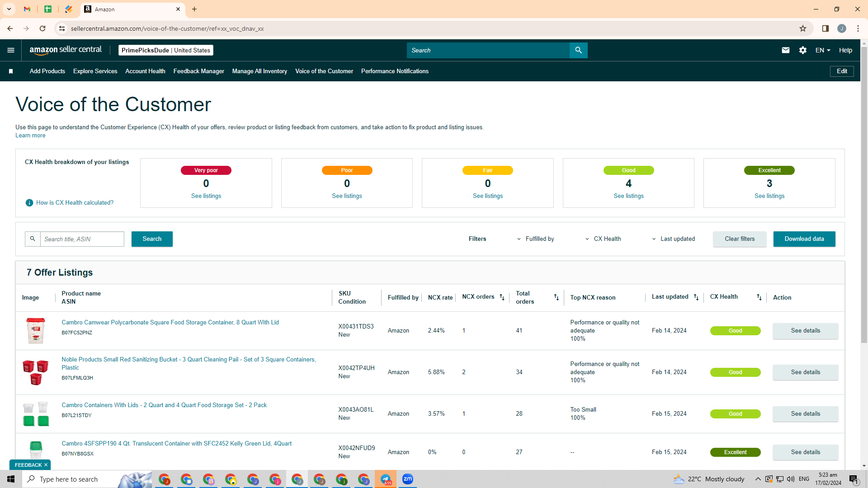See details for Cambro 4SFSPP190 container
The image size is (868, 488).
click(x=805, y=452)
